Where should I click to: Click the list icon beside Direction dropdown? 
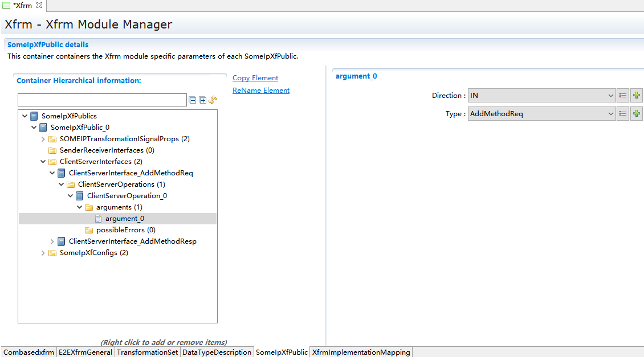click(623, 96)
